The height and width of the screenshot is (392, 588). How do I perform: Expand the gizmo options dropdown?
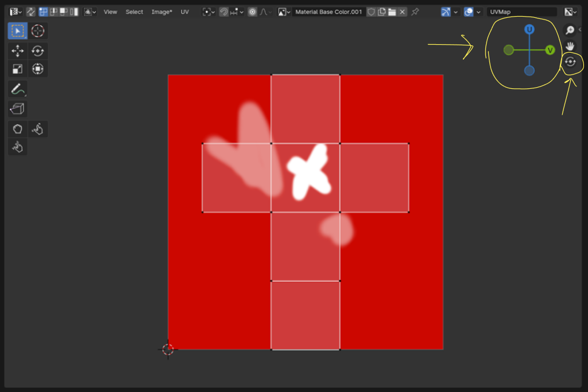456,11
